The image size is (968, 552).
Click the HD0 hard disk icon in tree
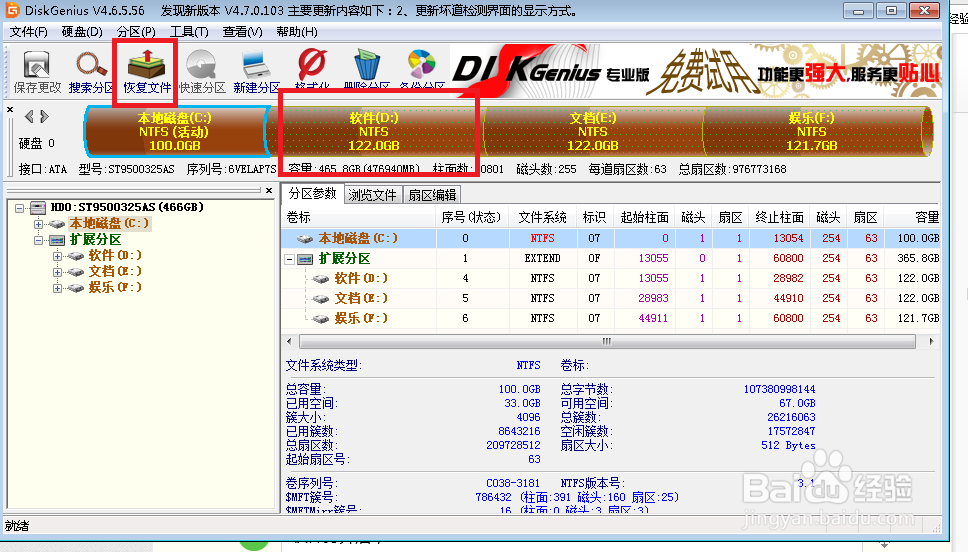coord(38,207)
